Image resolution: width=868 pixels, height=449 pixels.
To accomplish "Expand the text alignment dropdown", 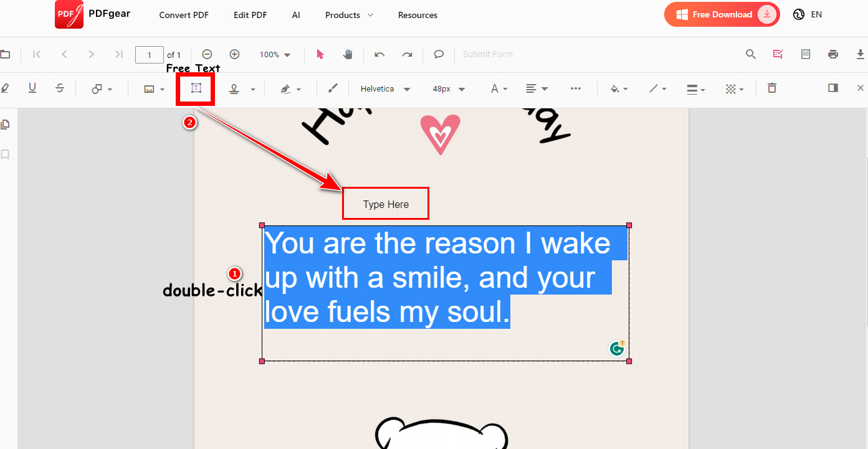I will tap(537, 88).
